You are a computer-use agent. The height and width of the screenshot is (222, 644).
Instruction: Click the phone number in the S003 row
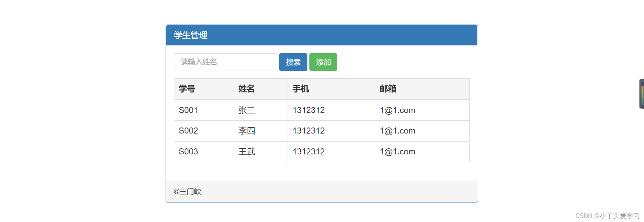tap(309, 152)
